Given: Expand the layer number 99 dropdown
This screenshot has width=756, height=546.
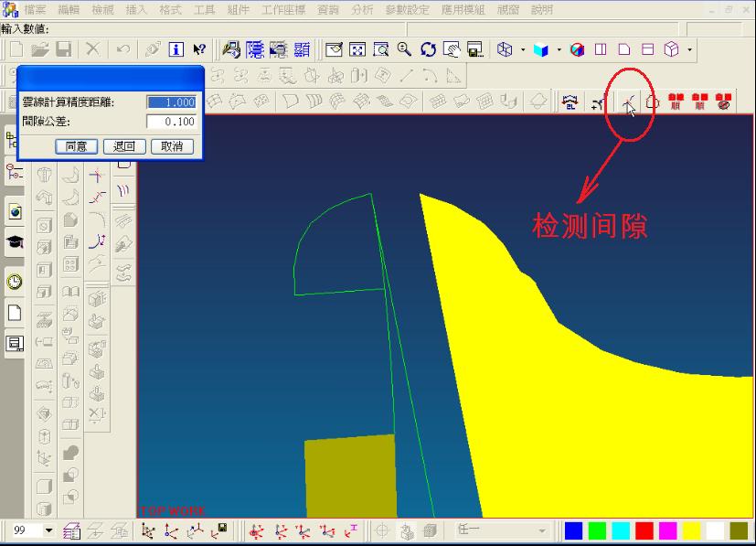Looking at the screenshot, I should coord(48,530).
